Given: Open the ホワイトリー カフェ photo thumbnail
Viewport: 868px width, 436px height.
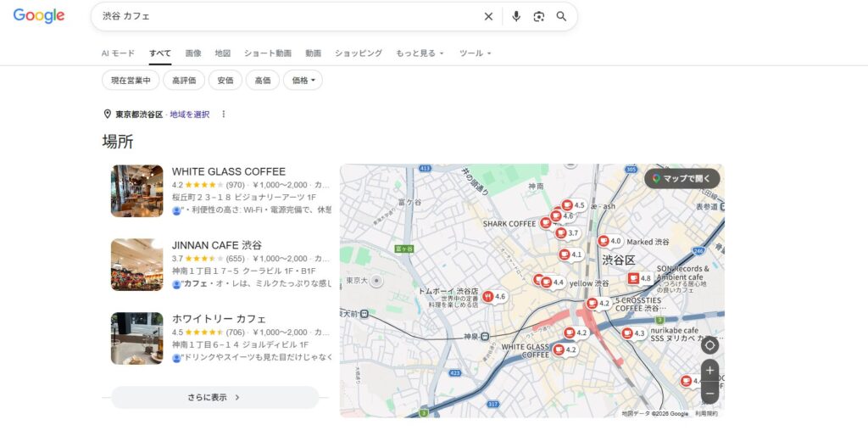Looking at the screenshot, I should [136, 338].
